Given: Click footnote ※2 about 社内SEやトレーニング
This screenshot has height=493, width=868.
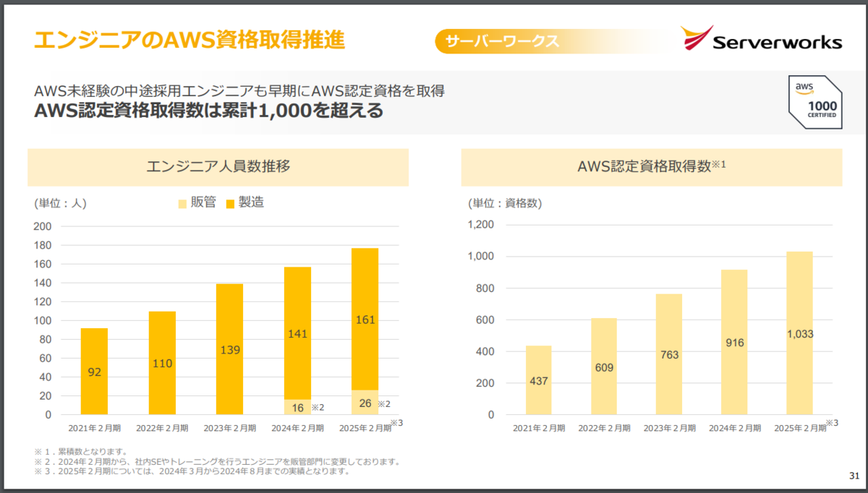Looking at the screenshot, I should click(217, 461).
